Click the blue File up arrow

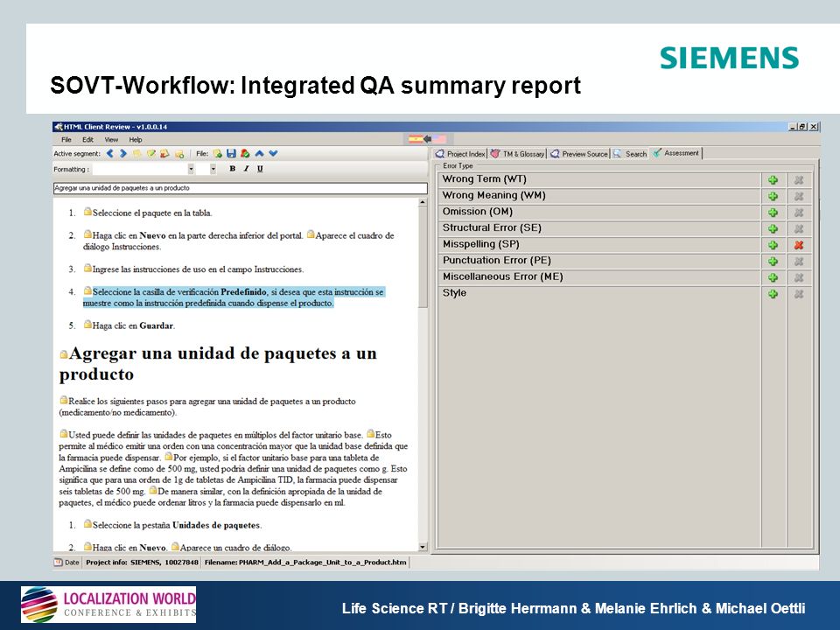tap(259, 154)
